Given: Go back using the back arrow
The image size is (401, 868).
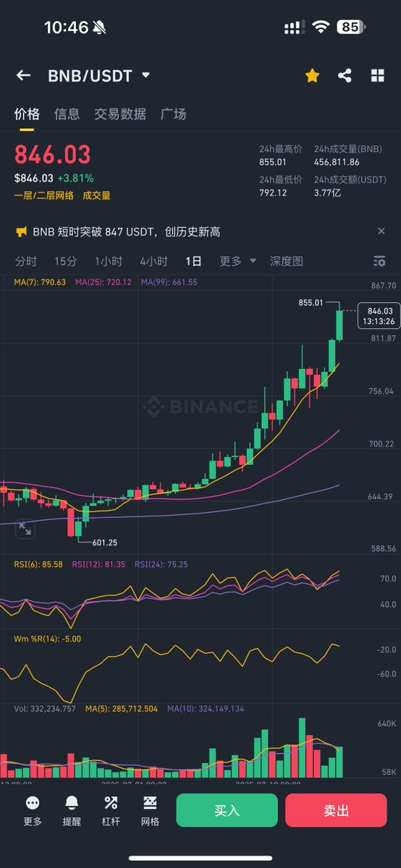Looking at the screenshot, I should pos(23,75).
